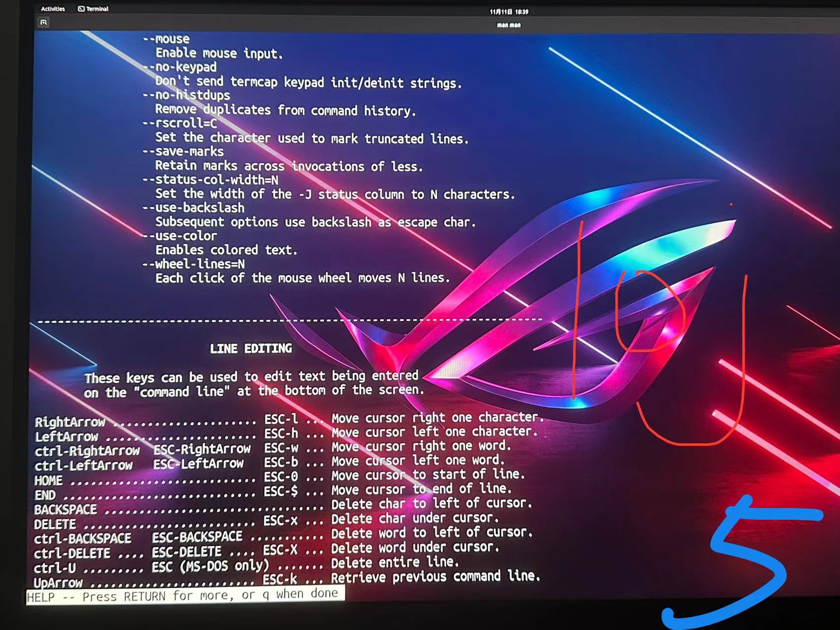Click the --wheel-lines=N option text
Viewport: 840px width, 630px height.
(193, 264)
